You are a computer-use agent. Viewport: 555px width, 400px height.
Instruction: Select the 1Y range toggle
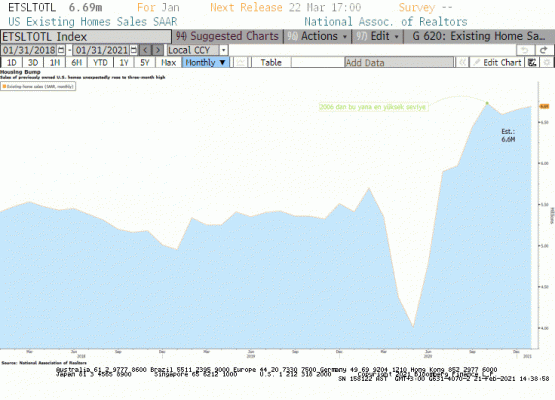124,63
